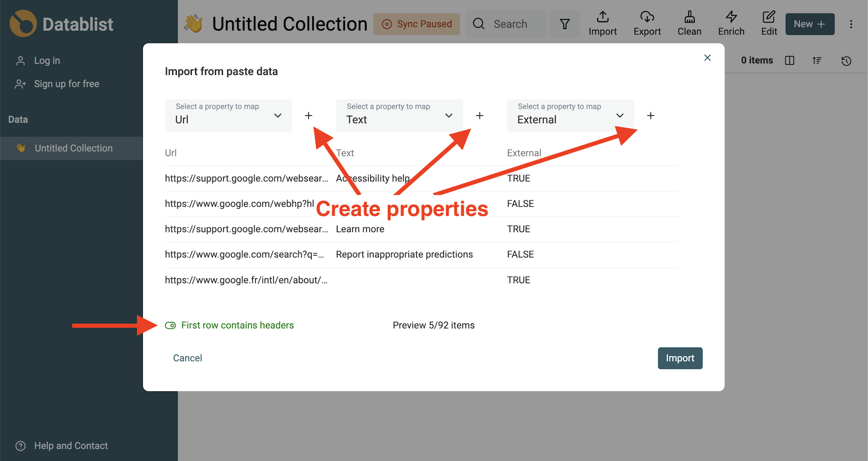Open the three-dot overflow menu

(x=852, y=24)
